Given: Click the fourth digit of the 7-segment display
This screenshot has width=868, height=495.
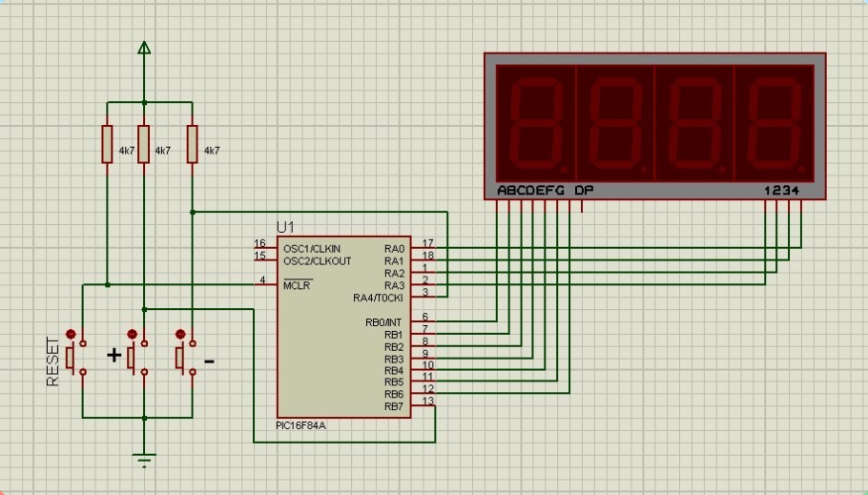Looking at the screenshot, I should [774, 122].
